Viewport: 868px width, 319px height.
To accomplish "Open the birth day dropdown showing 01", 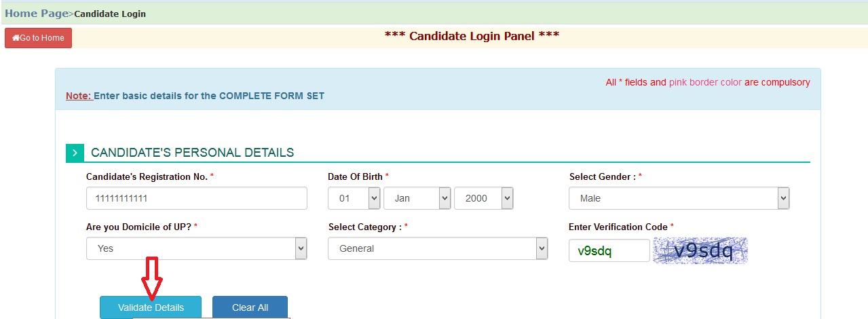I will click(354, 198).
